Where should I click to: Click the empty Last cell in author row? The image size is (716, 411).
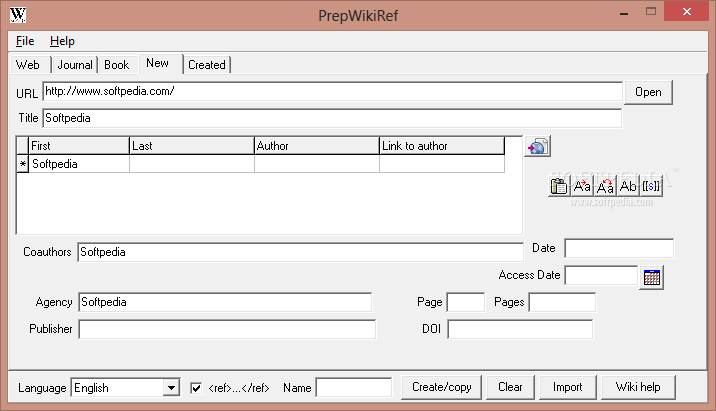click(x=192, y=164)
